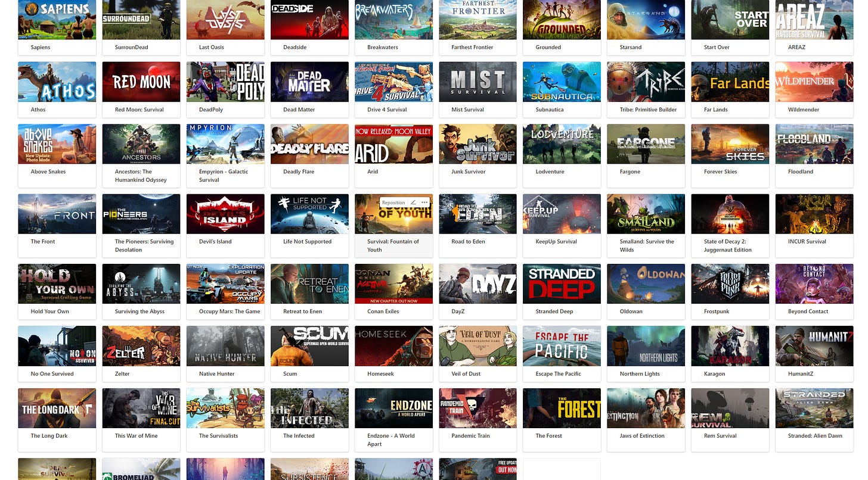The width and height of the screenshot is (868, 480).
Task: Open 'State of Decay 2: Juggernaut Edition' title
Action: click(728, 245)
